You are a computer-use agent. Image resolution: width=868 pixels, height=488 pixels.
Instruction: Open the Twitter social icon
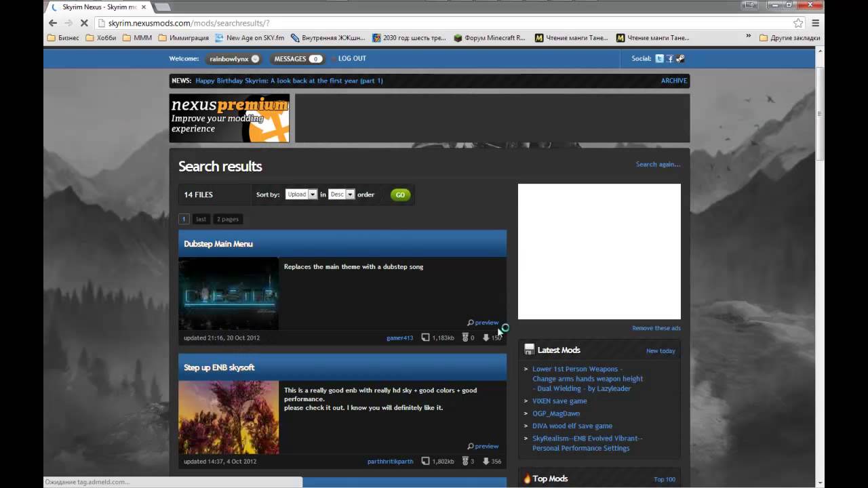point(659,59)
